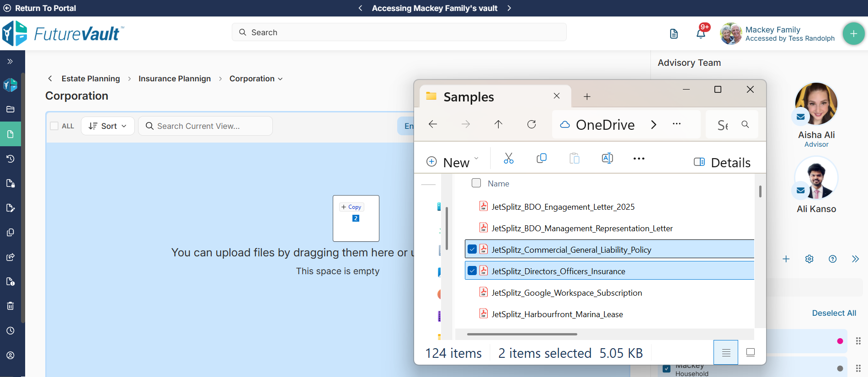868x377 pixels.
Task: Open the copy documents icon in sidebar
Action: point(10,233)
